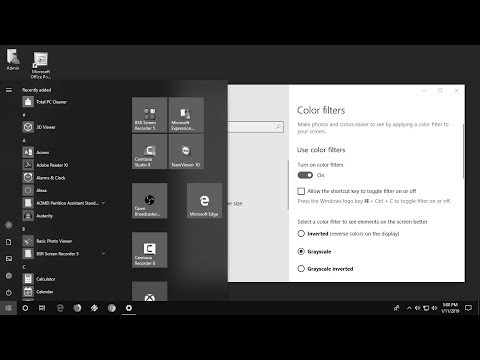
Task: Launch Audacity from the app list
Action: click(64, 216)
